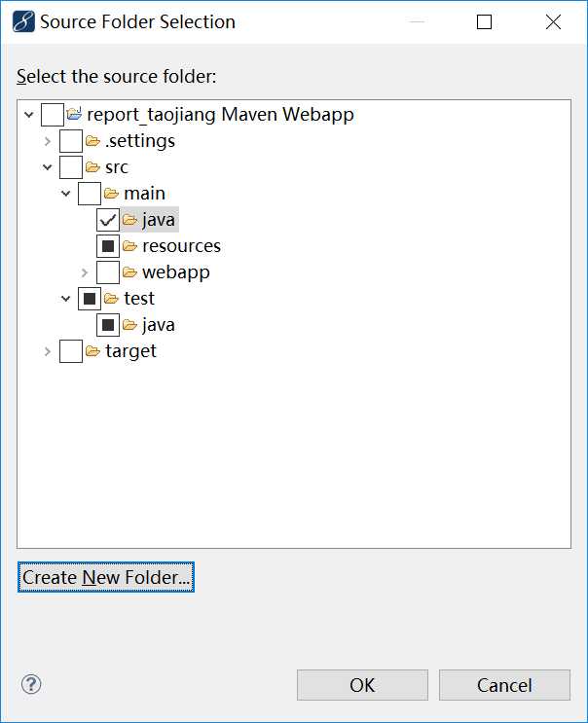Check the webapp folder checkbox

tap(107, 272)
